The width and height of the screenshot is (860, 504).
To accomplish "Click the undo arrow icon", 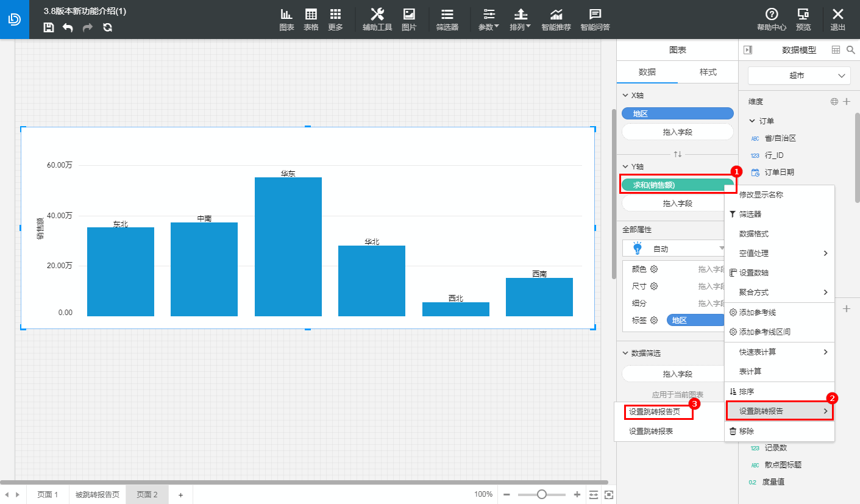I will (x=68, y=27).
